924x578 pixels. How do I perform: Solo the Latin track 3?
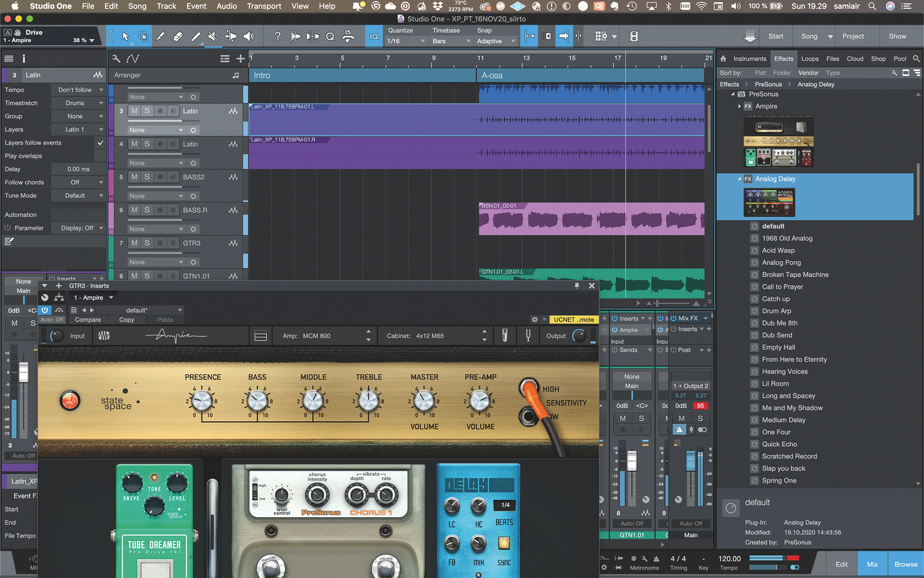[147, 111]
